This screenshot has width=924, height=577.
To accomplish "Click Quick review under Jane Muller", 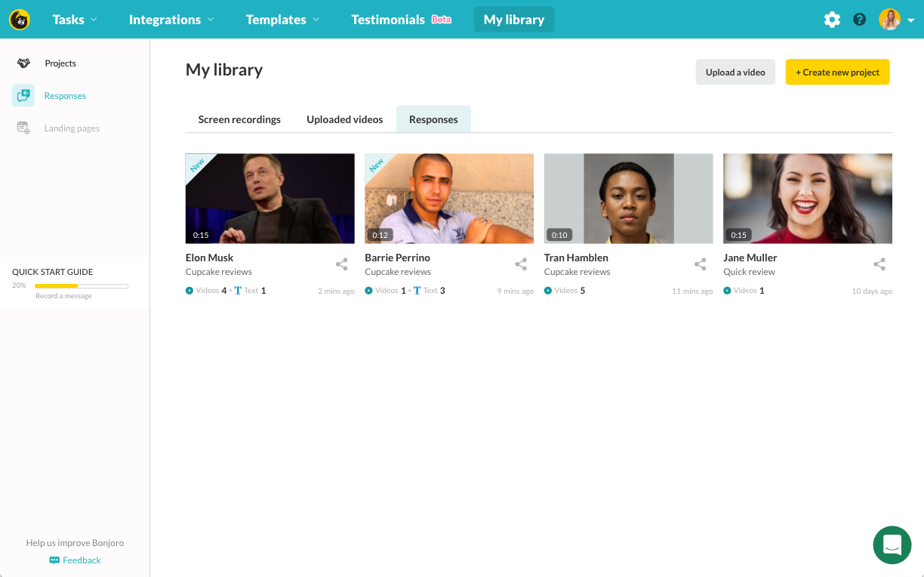I will point(749,272).
